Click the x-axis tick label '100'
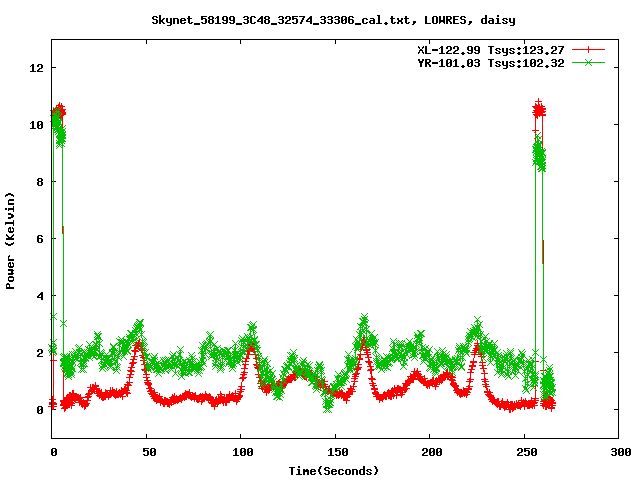Image resolution: width=640 pixels, height=480 pixels. (242, 452)
